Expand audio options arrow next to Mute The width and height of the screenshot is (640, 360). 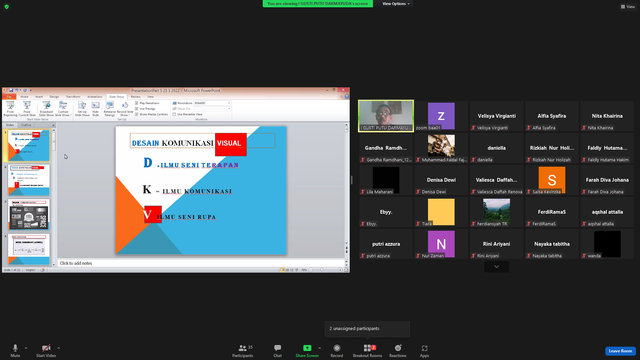click(26, 348)
